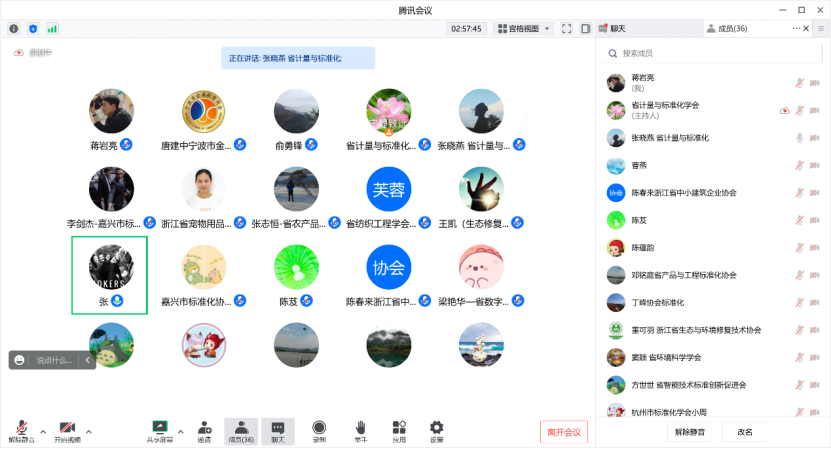Viewport: 831px width, 449px height.
Task: Click the emoji smiley in the 说点什么 box
Action: click(20, 360)
